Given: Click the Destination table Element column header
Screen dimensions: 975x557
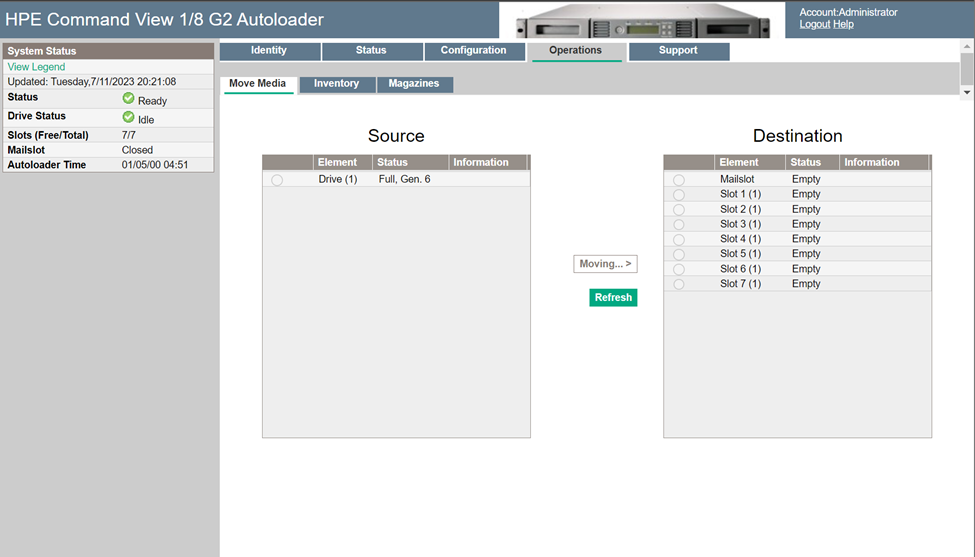Looking at the screenshot, I should coord(749,162).
